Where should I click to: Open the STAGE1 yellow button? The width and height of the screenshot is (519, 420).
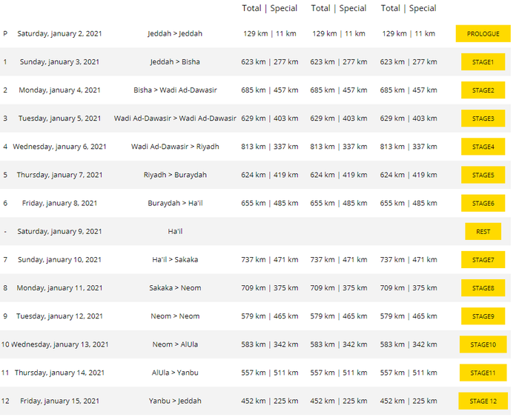483,62
